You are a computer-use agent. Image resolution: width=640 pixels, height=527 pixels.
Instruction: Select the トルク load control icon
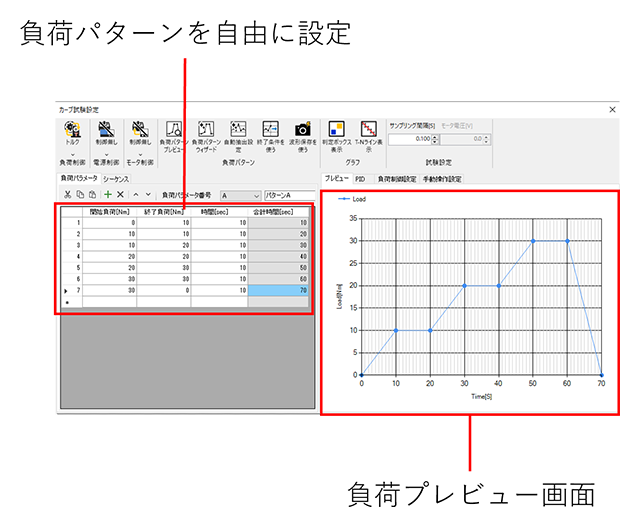pos(72,129)
